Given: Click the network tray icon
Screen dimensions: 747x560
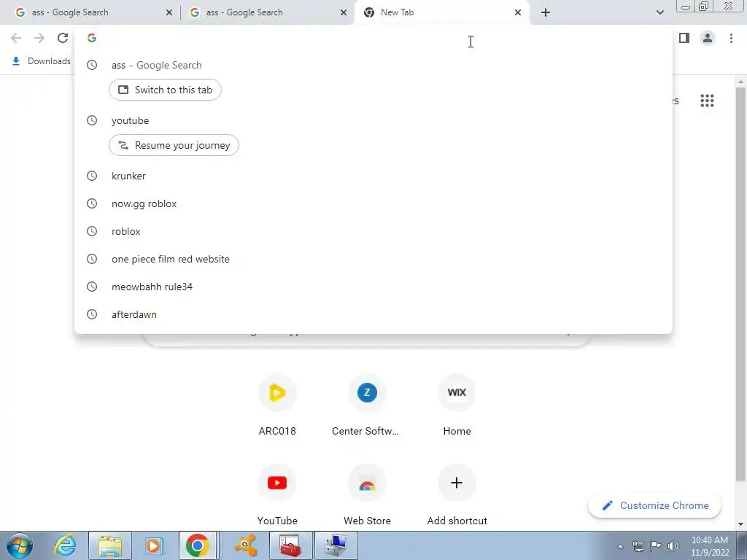Looking at the screenshot, I should 638,546.
